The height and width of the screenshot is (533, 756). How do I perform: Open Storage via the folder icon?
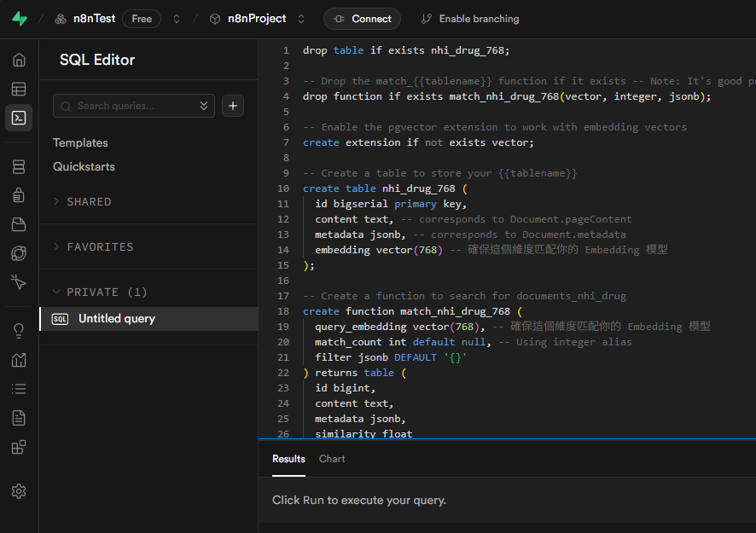coord(19,224)
